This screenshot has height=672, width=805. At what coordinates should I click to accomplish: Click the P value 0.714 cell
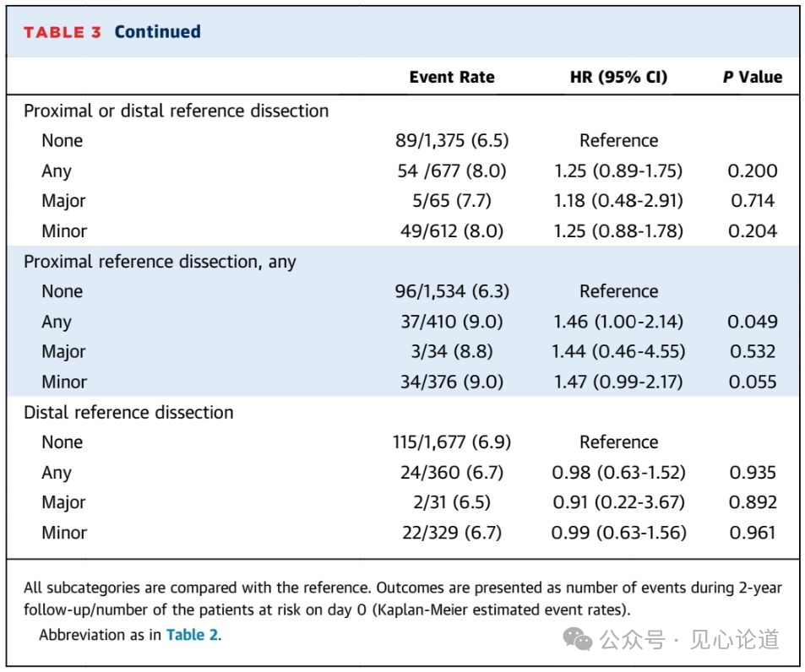click(752, 201)
